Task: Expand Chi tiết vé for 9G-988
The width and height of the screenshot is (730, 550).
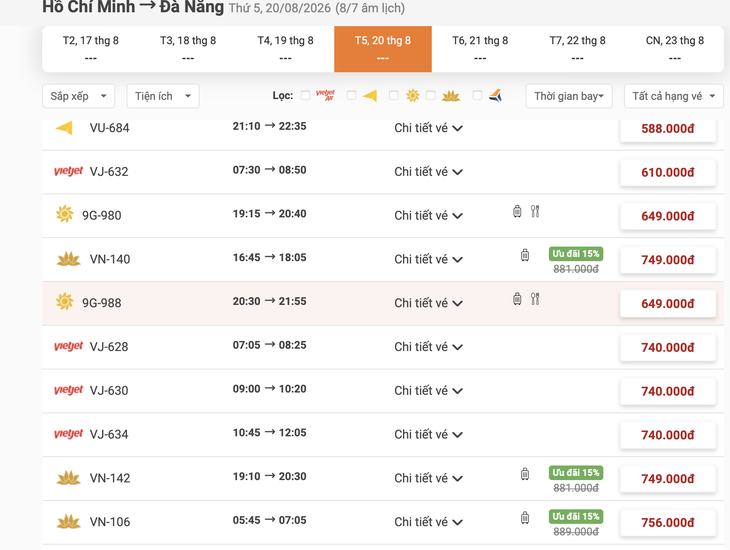Action: (x=428, y=303)
